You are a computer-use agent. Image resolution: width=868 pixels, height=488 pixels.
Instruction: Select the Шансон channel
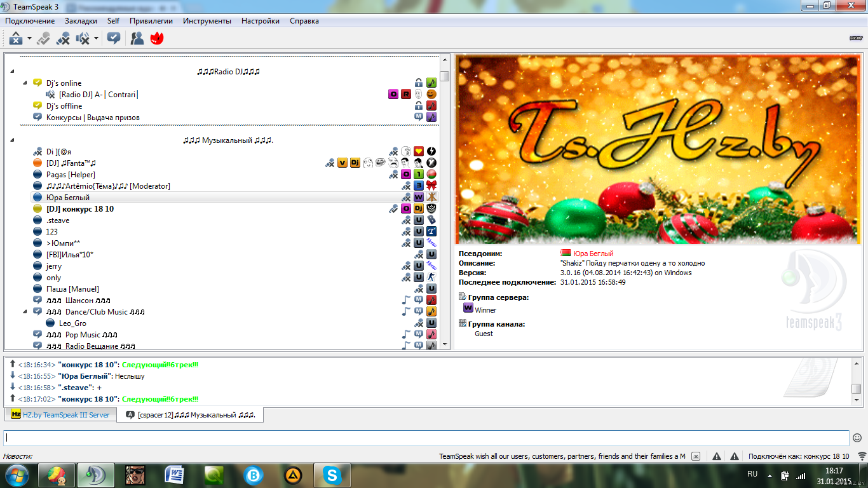[x=79, y=301]
